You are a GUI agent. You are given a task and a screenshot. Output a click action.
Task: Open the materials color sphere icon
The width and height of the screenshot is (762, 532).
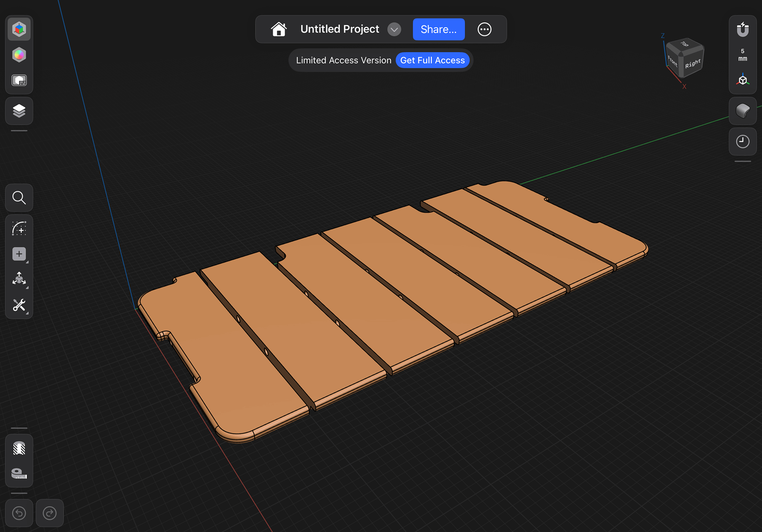(x=19, y=55)
